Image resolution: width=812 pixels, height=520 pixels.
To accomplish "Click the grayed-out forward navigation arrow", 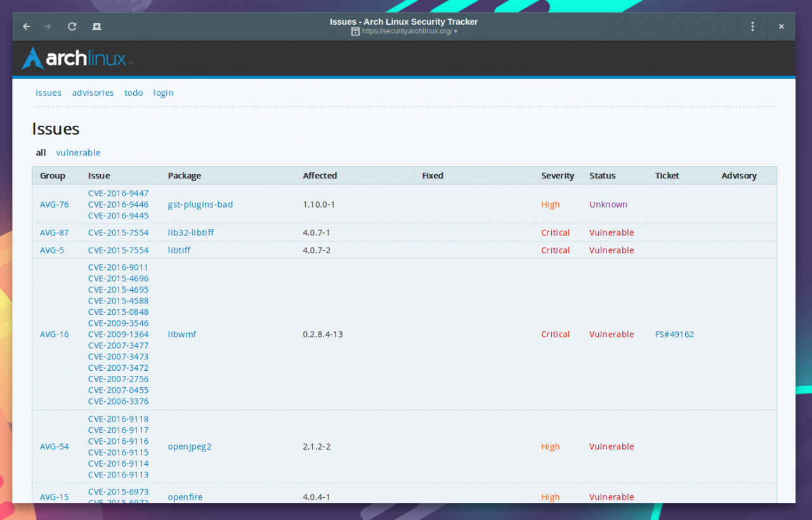I will tap(47, 26).
